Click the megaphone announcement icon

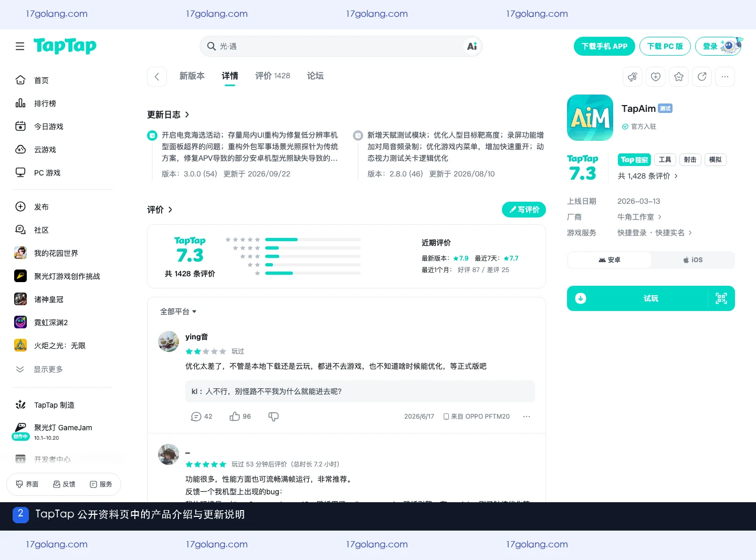633,77
